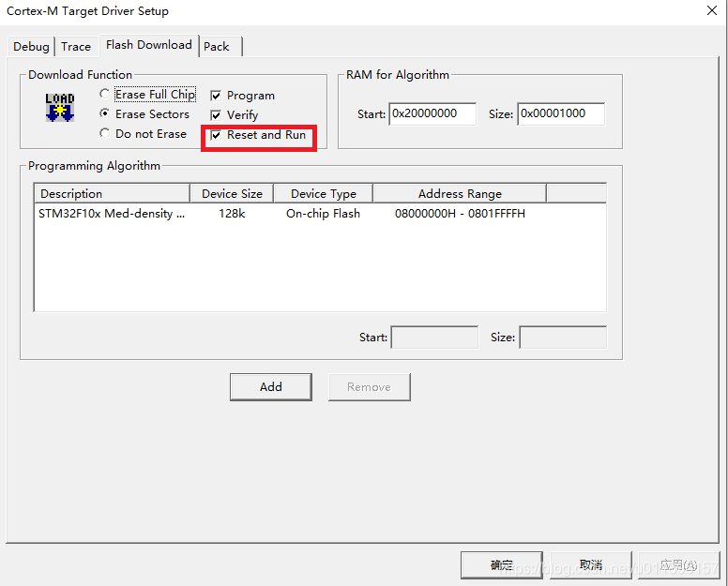Image resolution: width=728 pixels, height=586 pixels.
Task: Close the Cortex-M Target Driver Setup dialog
Action: coord(712,10)
